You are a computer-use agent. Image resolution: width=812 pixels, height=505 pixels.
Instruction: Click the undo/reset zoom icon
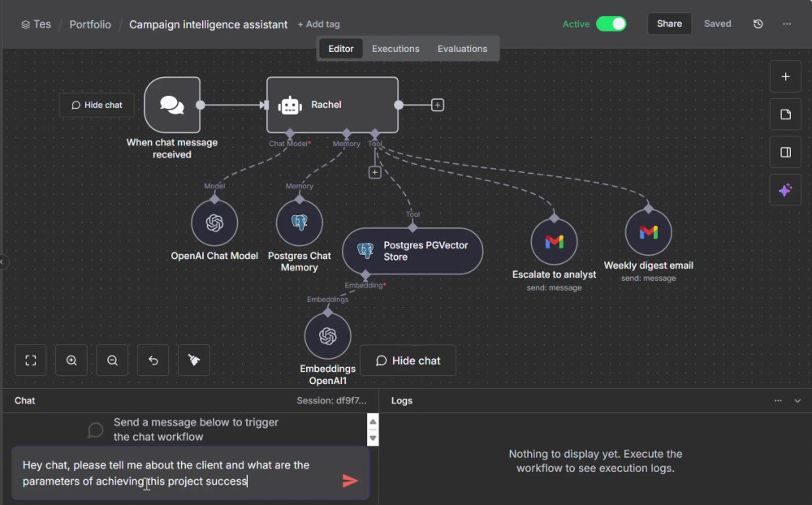coord(153,360)
